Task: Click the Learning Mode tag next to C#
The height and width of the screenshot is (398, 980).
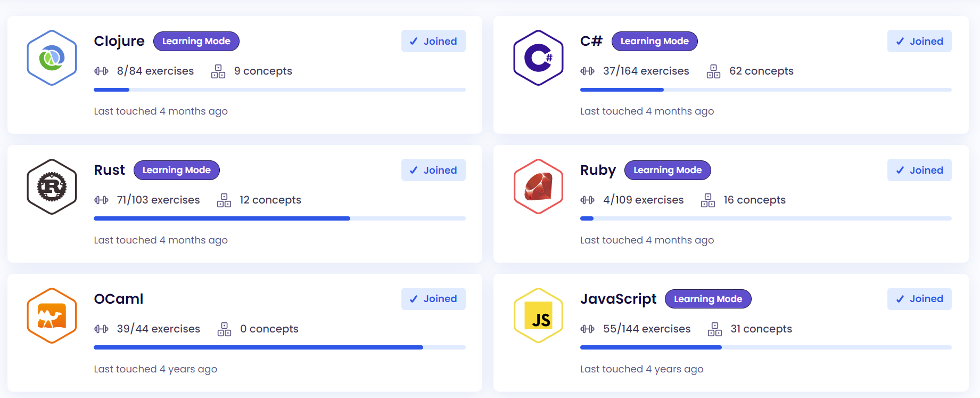Action: coord(655,41)
